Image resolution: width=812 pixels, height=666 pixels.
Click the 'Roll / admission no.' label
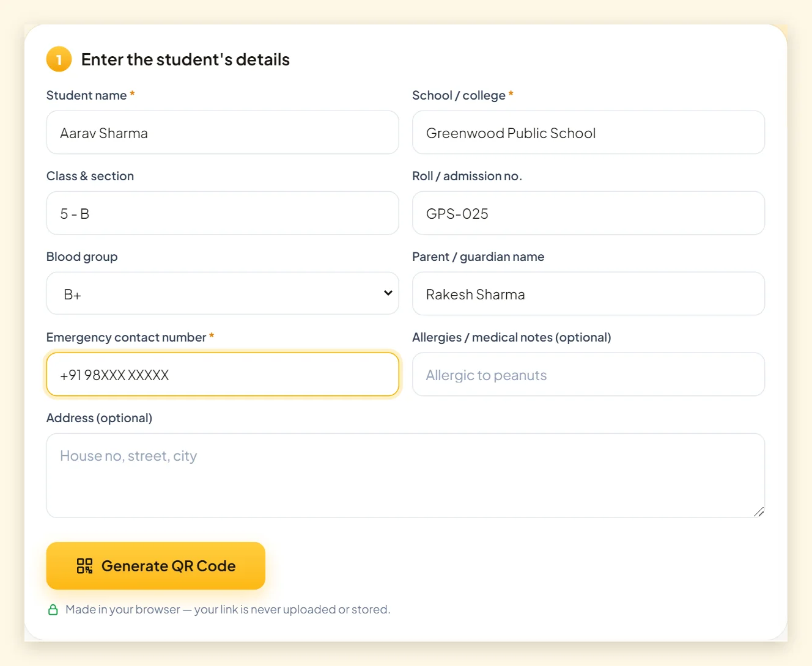click(x=467, y=176)
